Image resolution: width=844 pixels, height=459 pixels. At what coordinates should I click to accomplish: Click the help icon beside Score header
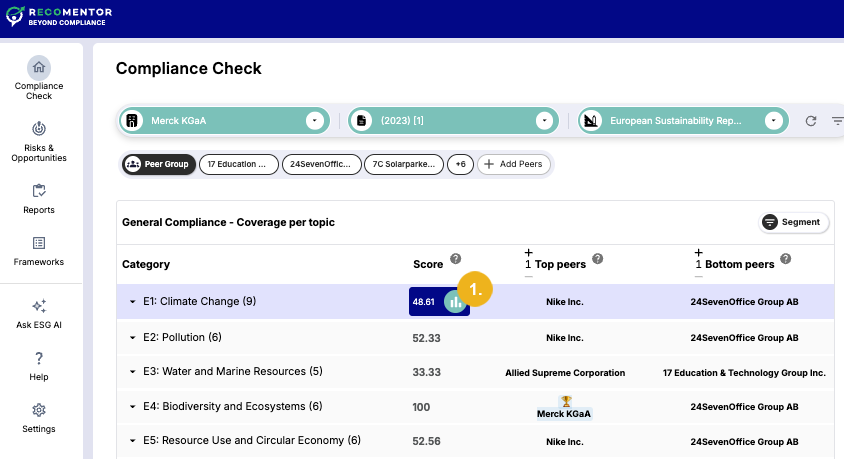coord(455,259)
